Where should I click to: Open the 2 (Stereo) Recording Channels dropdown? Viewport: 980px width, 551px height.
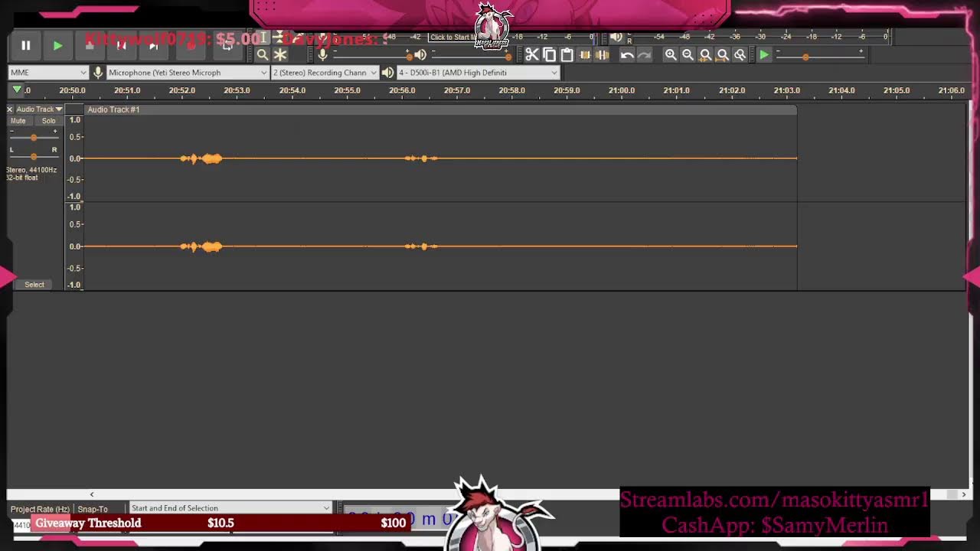325,73
